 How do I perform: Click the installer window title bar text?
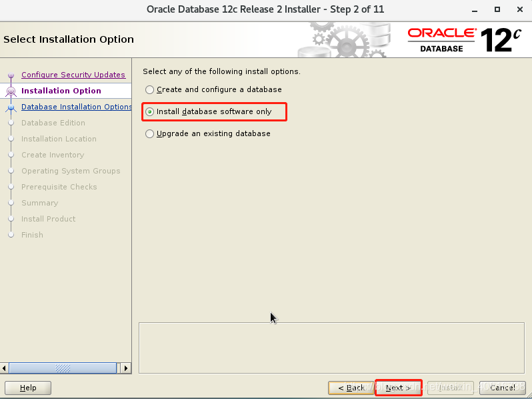265,9
